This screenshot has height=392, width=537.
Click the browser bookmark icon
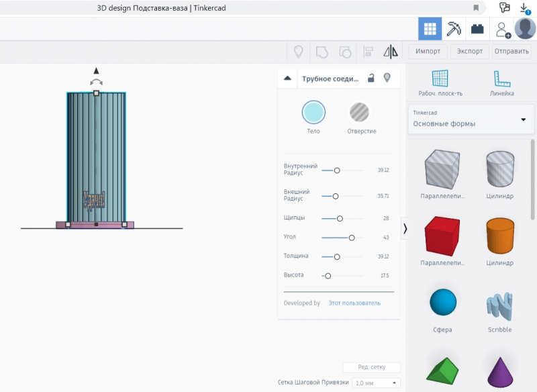click(x=476, y=8)
